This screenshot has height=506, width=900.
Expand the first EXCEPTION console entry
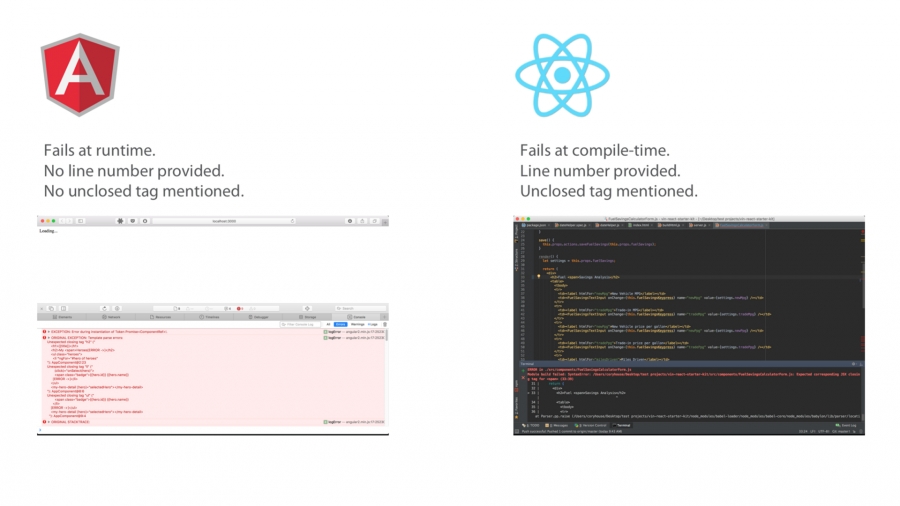pos(49,332)
